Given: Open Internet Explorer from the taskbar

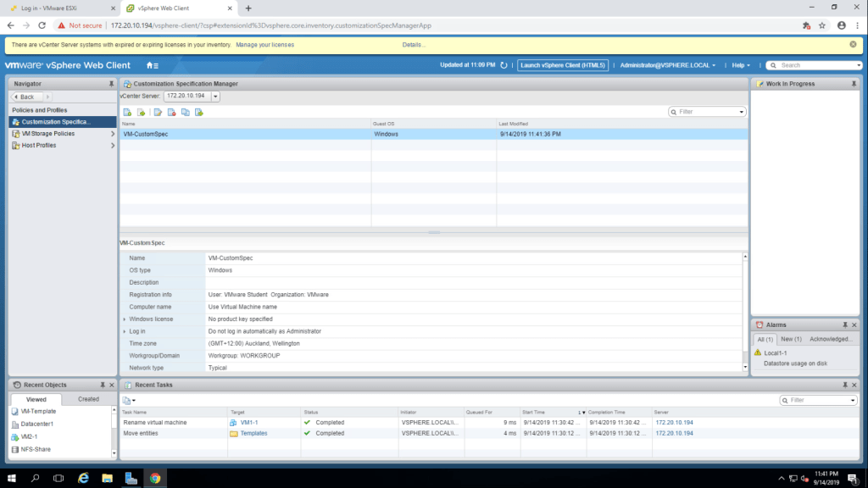Looking at the screenshot, I should click(x=84, y=478).
